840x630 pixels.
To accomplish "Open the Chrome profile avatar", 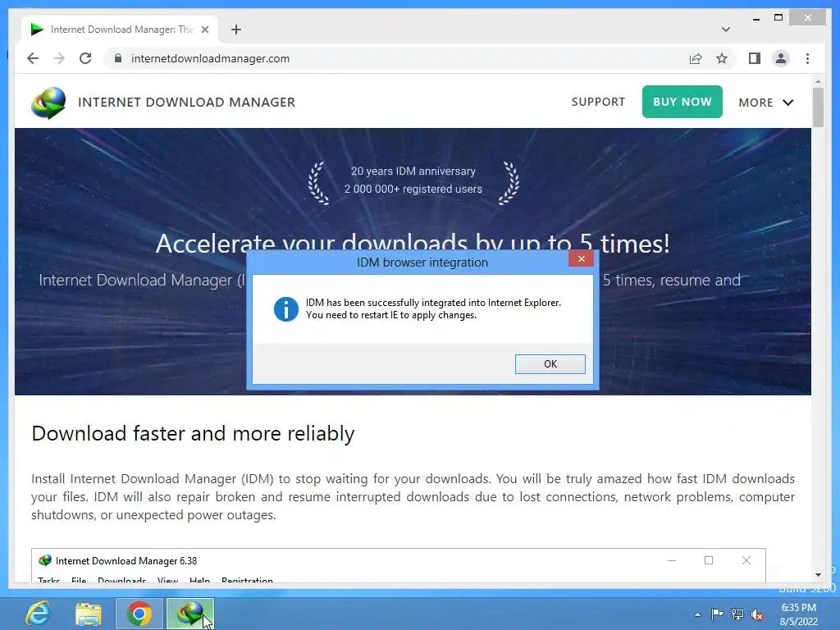I will 781,58.
